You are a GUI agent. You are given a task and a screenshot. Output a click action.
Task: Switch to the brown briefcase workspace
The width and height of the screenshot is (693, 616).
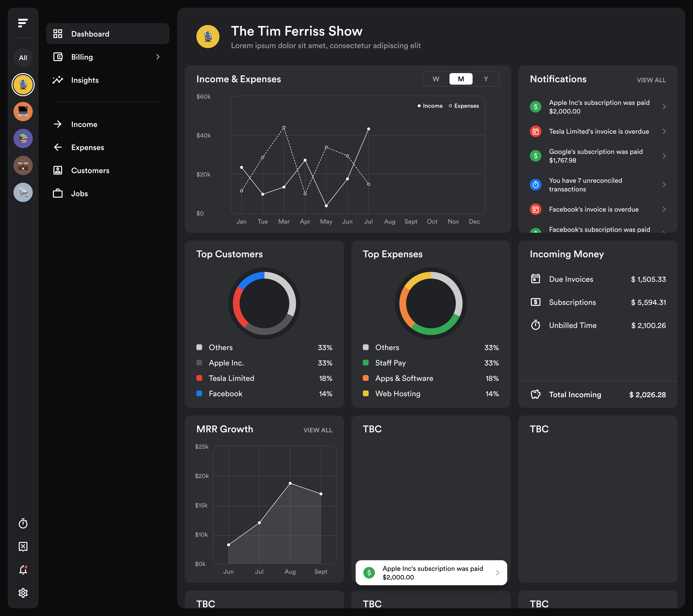pyautogui.click(x=23, y=165)
